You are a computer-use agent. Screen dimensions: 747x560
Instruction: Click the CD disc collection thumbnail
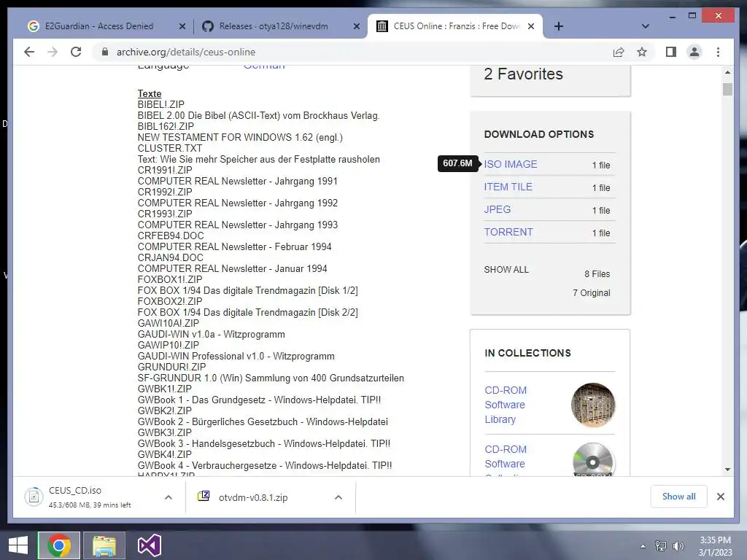(593, 459)
